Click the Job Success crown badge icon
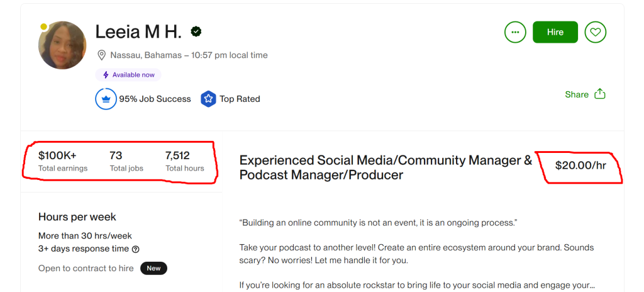The width and height of the screenshot is (644, 292). (106, 99)
